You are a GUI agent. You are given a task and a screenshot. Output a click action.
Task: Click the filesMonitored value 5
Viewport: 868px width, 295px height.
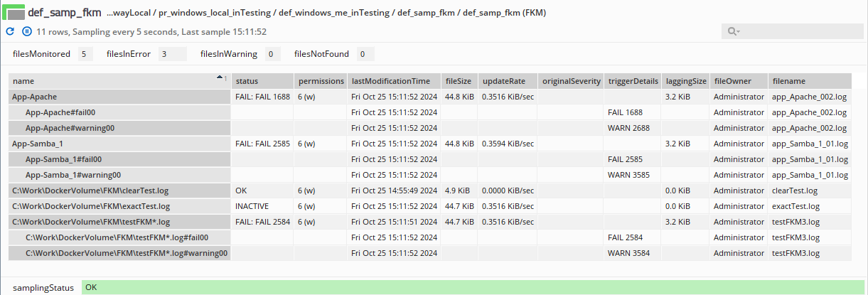tap(85, 54)
